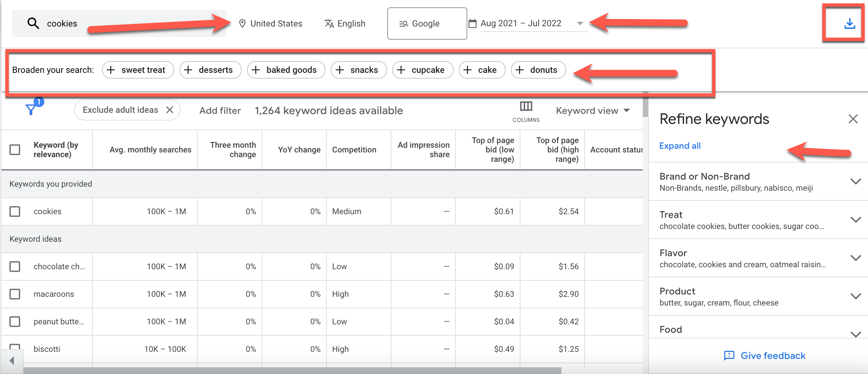This screenshot has height=374, width=868.
Task: Expand the Flavor refine category
Action: click(x=856, y=258)
